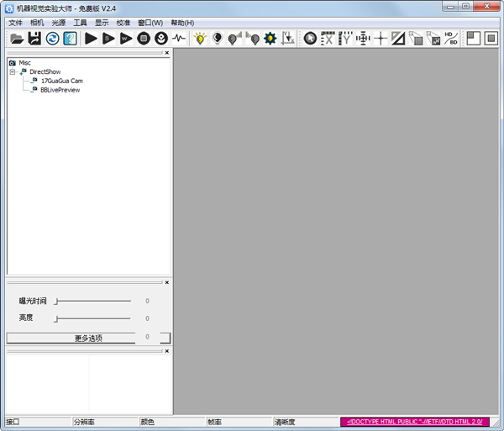The width and height of the screenshot is (504, 431).
Task: Click the play icon marked W
Action: pyautogui.click(x=126, y=39)
